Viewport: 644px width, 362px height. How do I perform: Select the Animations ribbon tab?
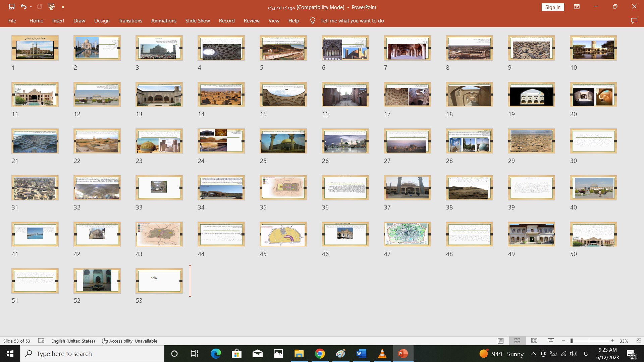point(163,21)
